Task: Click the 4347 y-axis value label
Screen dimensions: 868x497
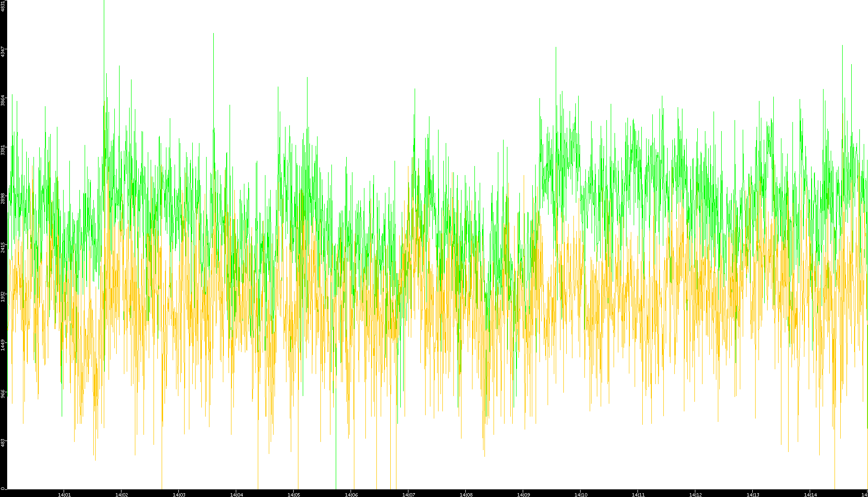Action: coord(3,52)
